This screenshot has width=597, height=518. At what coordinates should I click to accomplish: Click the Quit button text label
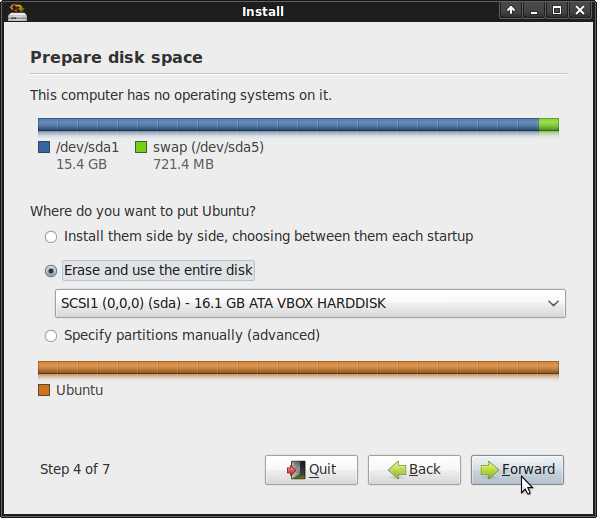[x=322, y=469]
